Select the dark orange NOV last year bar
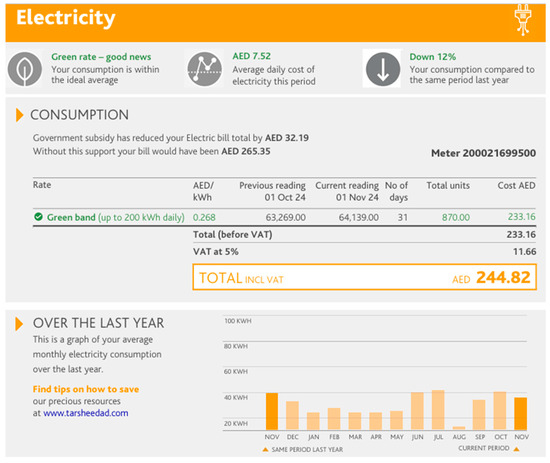This screenshot has width=550, height=463. [272, 411]
